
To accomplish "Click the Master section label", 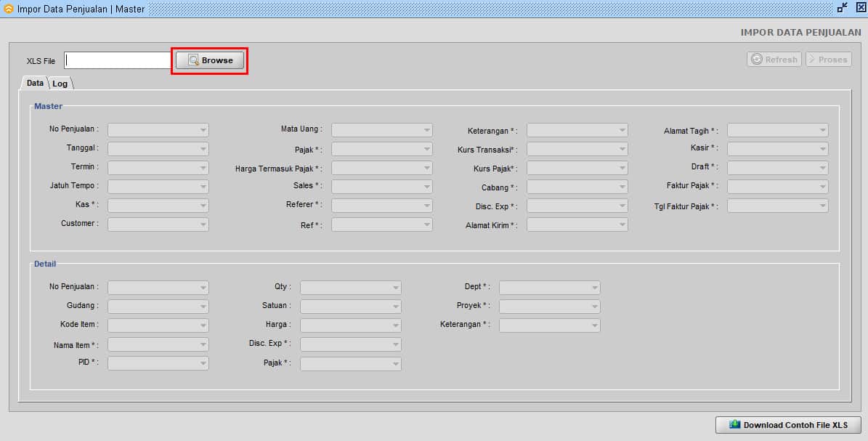I will pyautogui.click(x=48, y=106).
